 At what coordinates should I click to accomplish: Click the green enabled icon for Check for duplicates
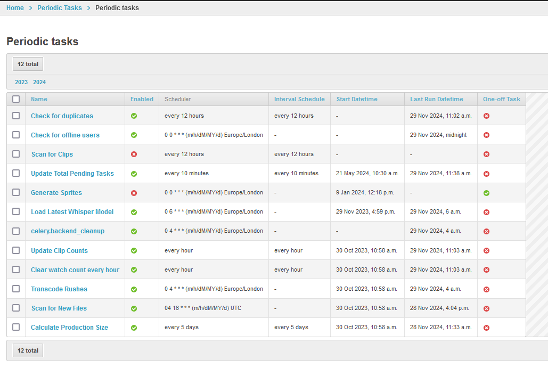[134, 116]
